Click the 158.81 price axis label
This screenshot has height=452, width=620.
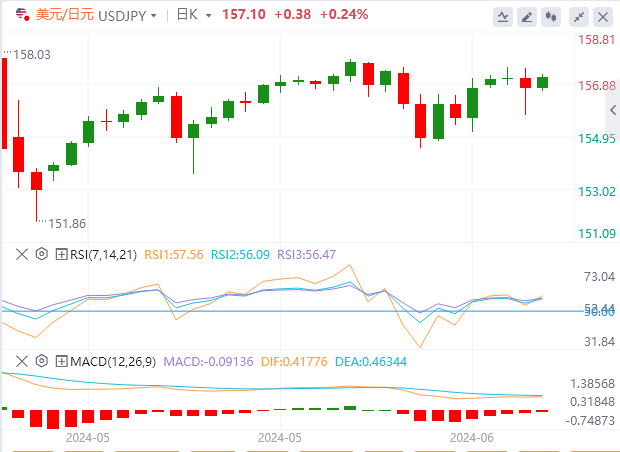click(x=597, y=40)
